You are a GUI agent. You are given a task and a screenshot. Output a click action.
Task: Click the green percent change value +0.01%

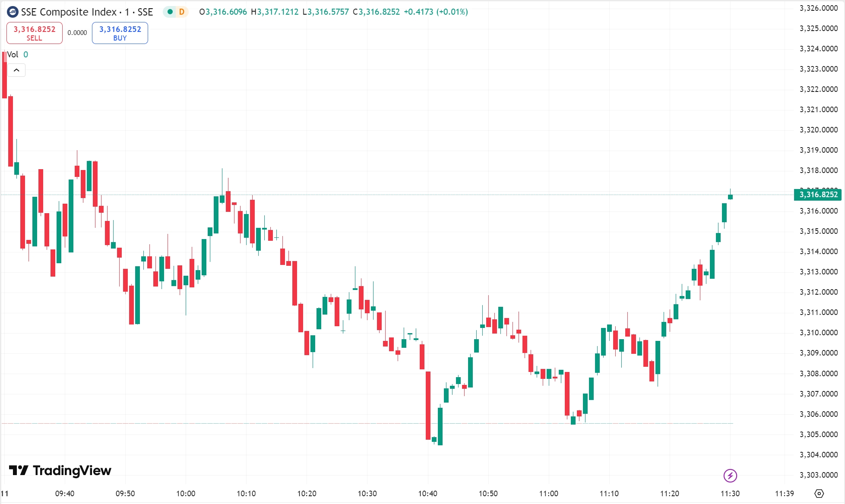[452, 12]
